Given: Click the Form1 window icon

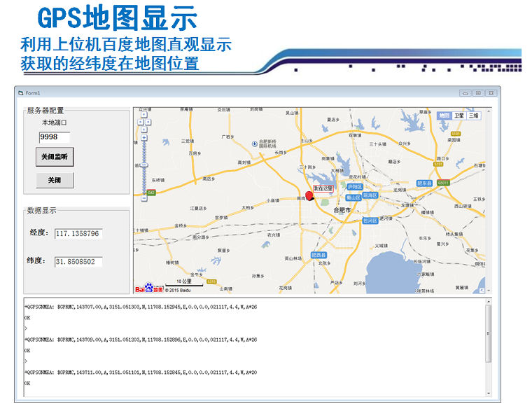Looking at the screenshot, I should pos(21,93).
